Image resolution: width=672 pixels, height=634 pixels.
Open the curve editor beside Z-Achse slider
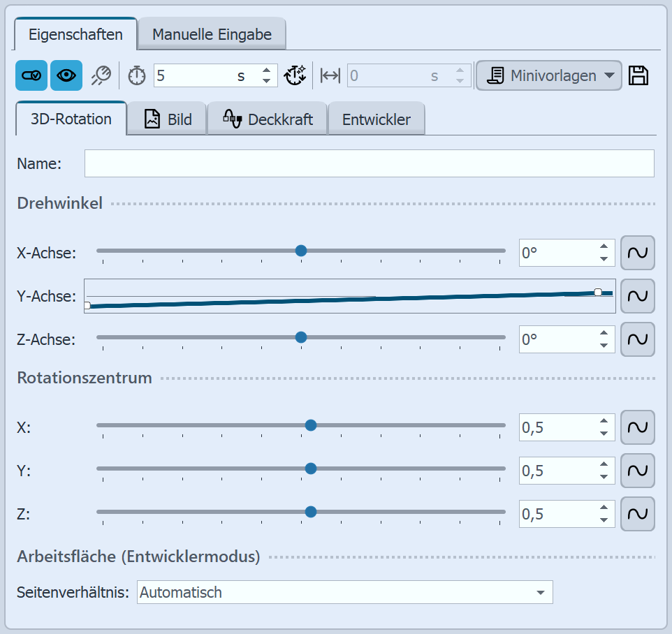click(x=637, y=339)
